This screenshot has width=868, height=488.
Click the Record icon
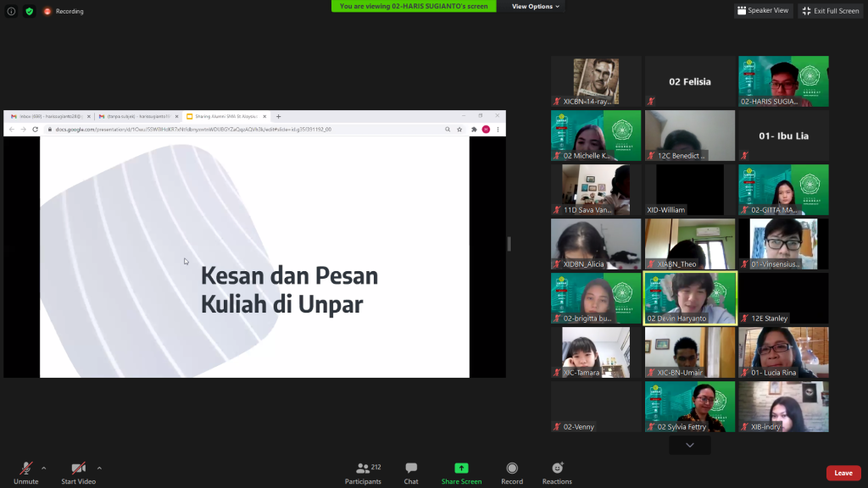[512, 469]
